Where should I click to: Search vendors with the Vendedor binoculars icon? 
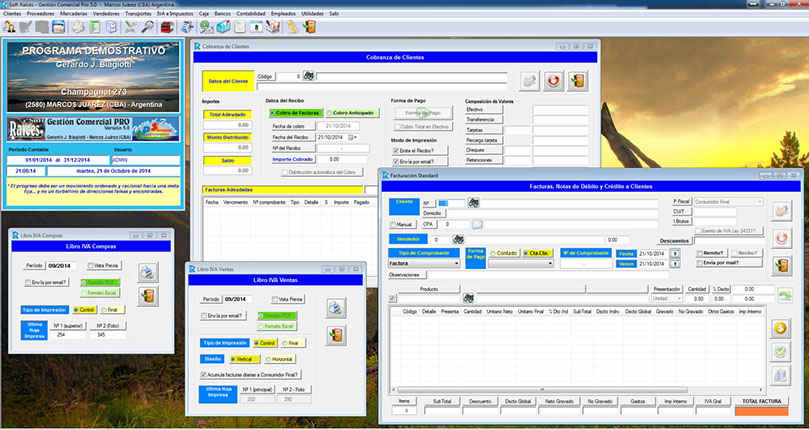(458, 240)
